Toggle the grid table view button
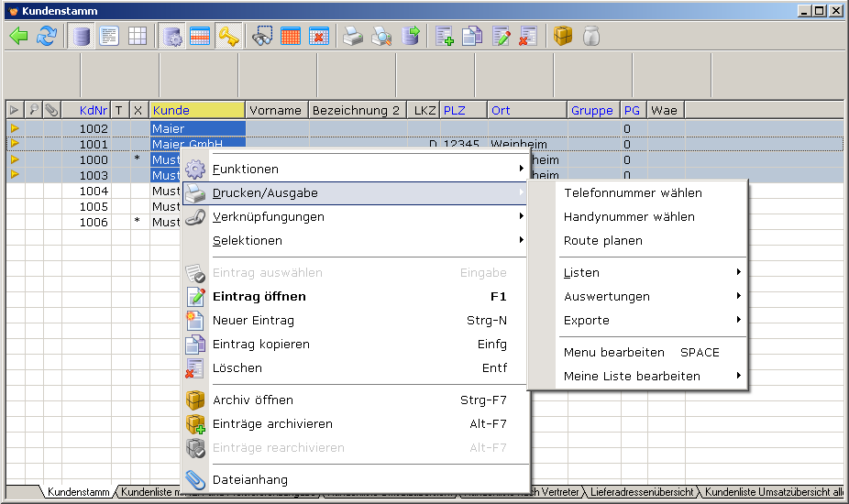Viewport: 849px width, 504px height. coord(137,36)
